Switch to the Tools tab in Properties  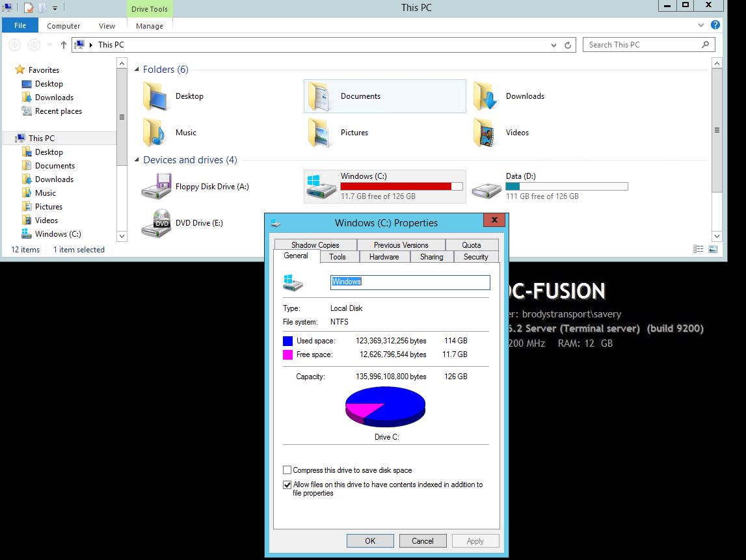338,257
